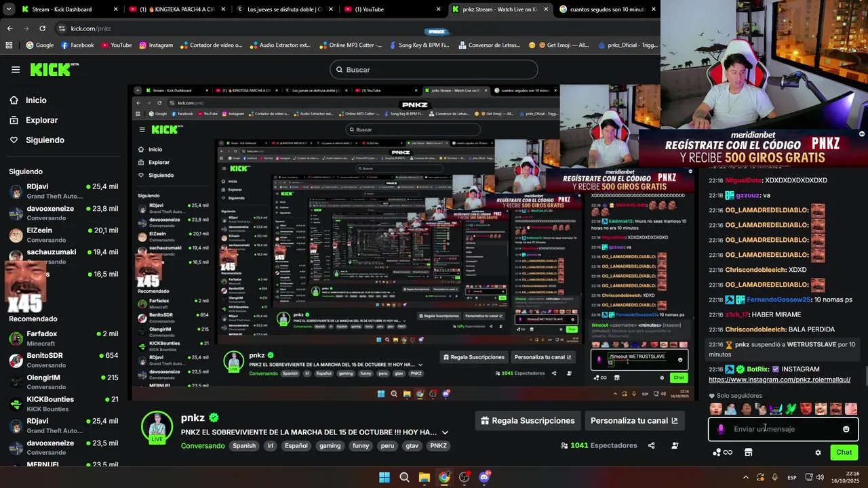The height and width of the screenshot is (488, 868).
Task: Open OlengirlM recommended channel
Action: pyautogui.click(x=63, y=382)
